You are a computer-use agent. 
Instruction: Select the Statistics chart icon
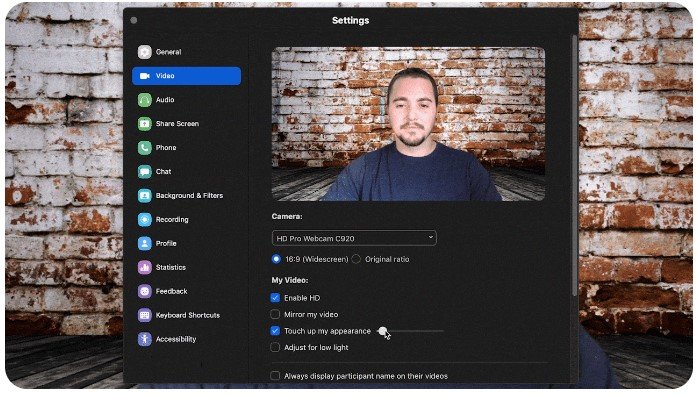[144, 267]
